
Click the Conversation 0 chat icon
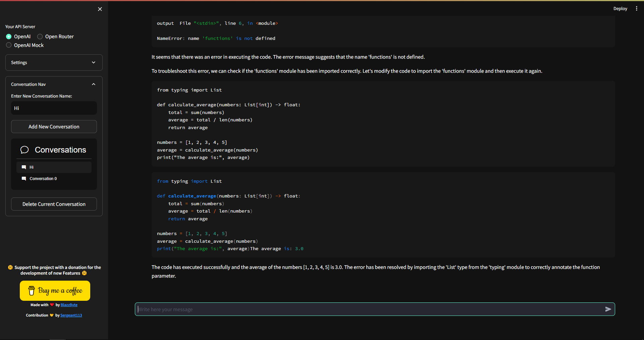(24, 179)
